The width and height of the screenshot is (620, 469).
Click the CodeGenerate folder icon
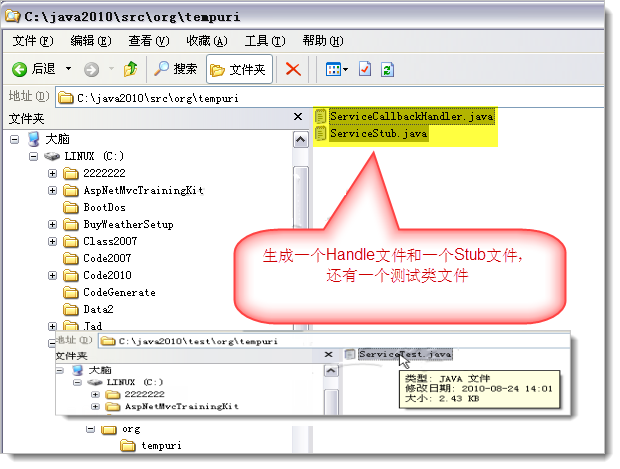[71, 292]
